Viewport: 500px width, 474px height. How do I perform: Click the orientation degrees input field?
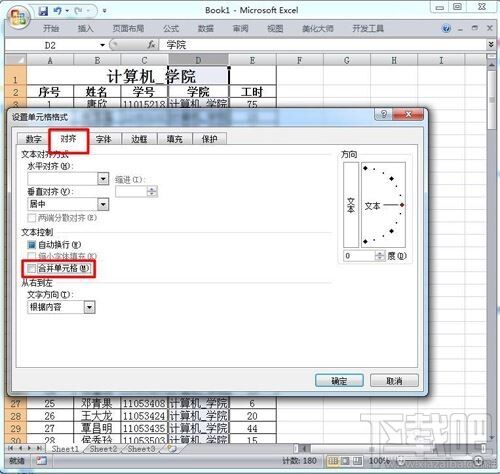(360, 256)
